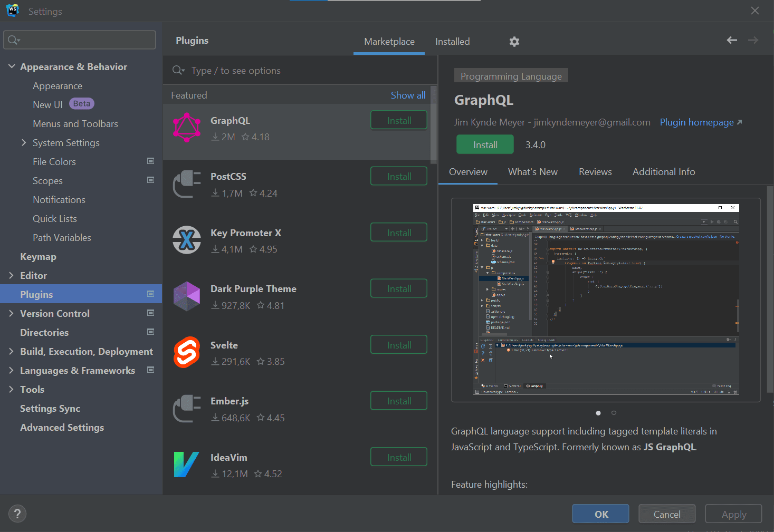This screenshot has width=774, height=532.
Task: Click the plugin details scrollbar
Action: click(770, 289)
